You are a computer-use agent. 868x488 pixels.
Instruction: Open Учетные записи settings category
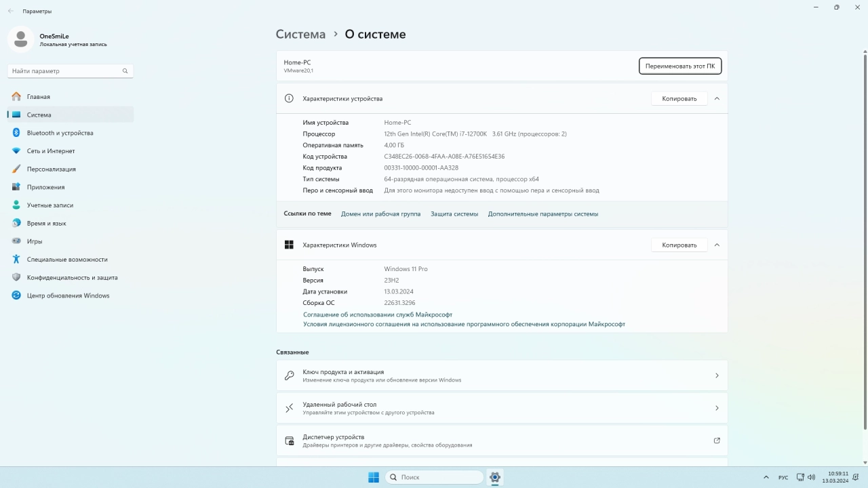tap(71, 205)
